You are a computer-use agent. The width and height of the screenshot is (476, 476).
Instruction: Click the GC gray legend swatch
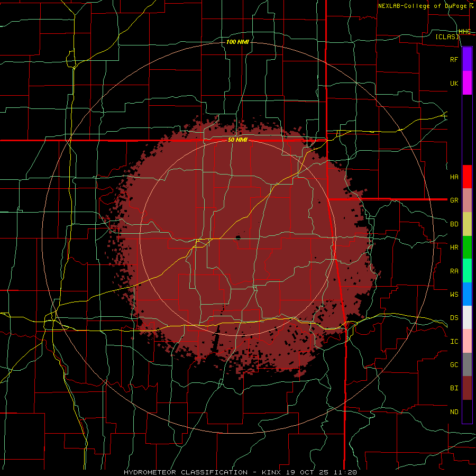click(x=467, y=364)
